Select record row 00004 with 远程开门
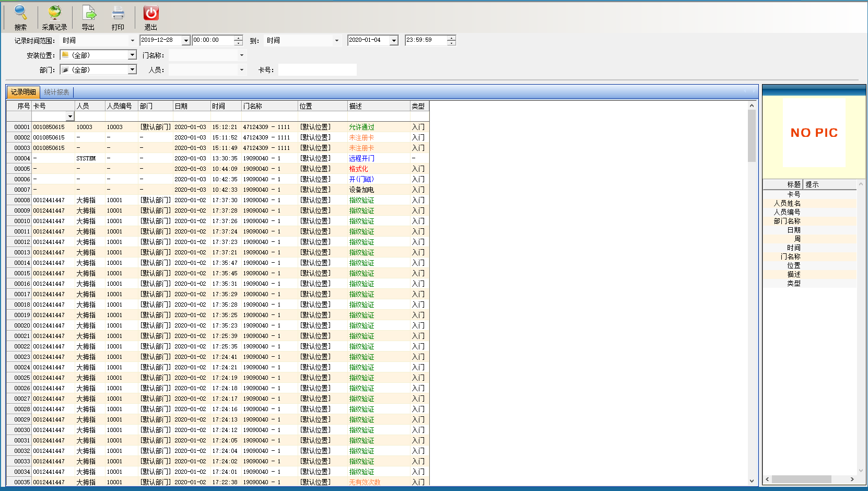 click(x=361, y=158)
